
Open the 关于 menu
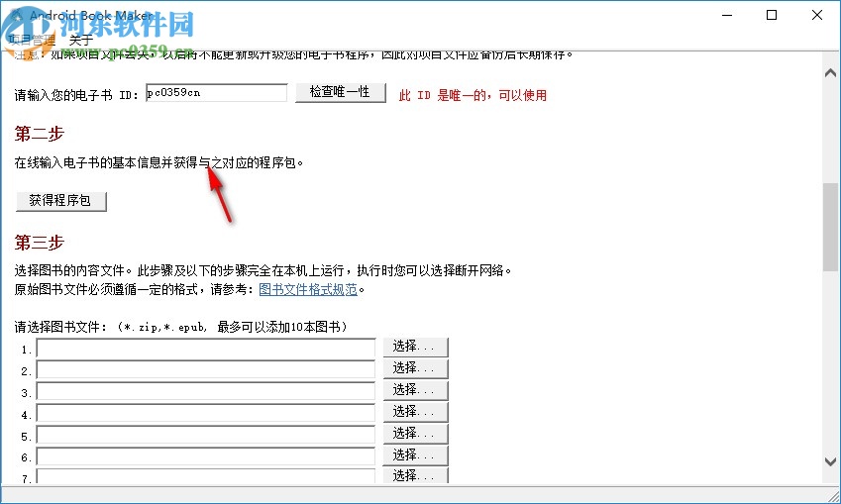pos(81,41)
